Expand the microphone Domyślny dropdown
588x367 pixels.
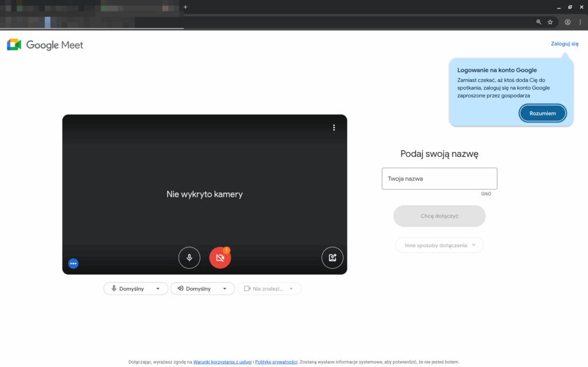pyautogui.click(x=136, y=288)
